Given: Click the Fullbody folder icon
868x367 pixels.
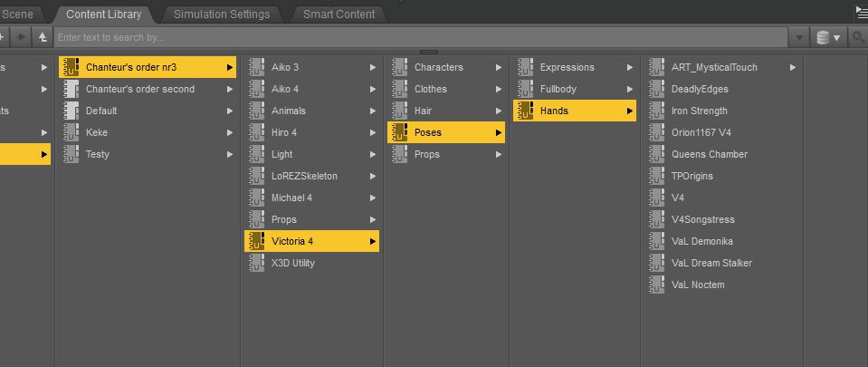Looking at the screenshot, I should [525, 89].
